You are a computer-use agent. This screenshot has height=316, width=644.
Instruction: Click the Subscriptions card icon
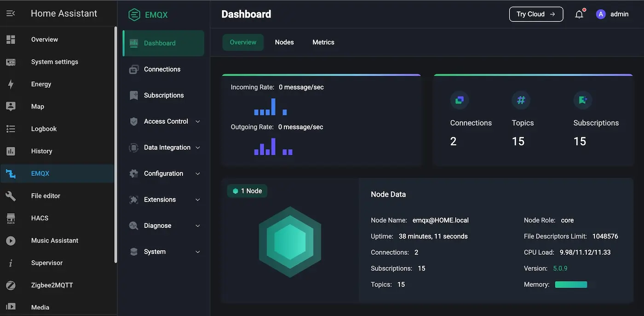click(x=583, y=100)
